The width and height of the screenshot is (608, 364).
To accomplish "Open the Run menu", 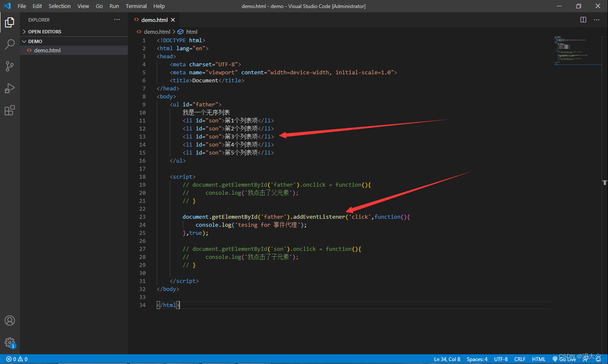I will click(x=114, y=6).
